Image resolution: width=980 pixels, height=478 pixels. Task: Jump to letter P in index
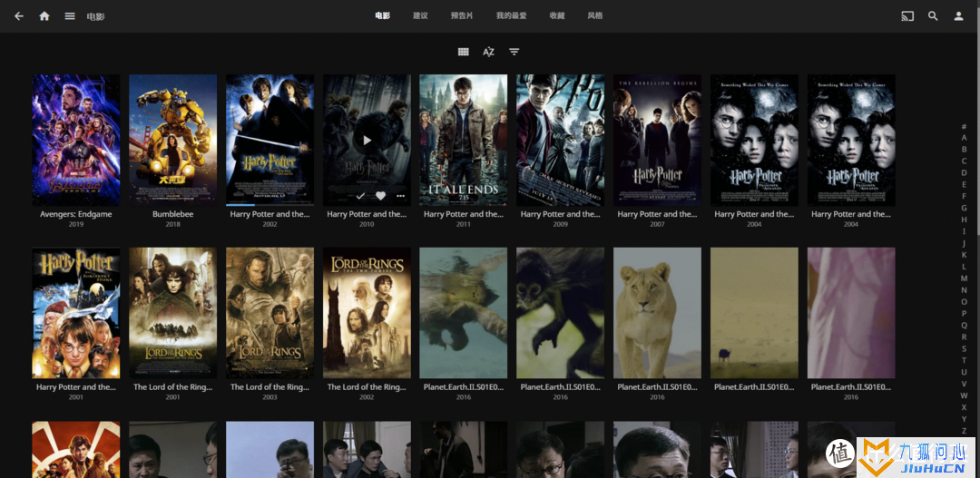(x=965, y=314)
